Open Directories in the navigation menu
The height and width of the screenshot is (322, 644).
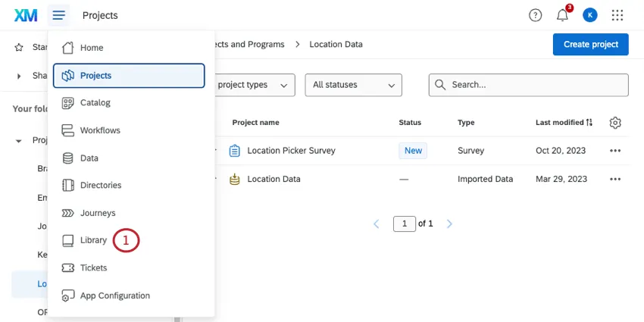click(x=100, y=185)
